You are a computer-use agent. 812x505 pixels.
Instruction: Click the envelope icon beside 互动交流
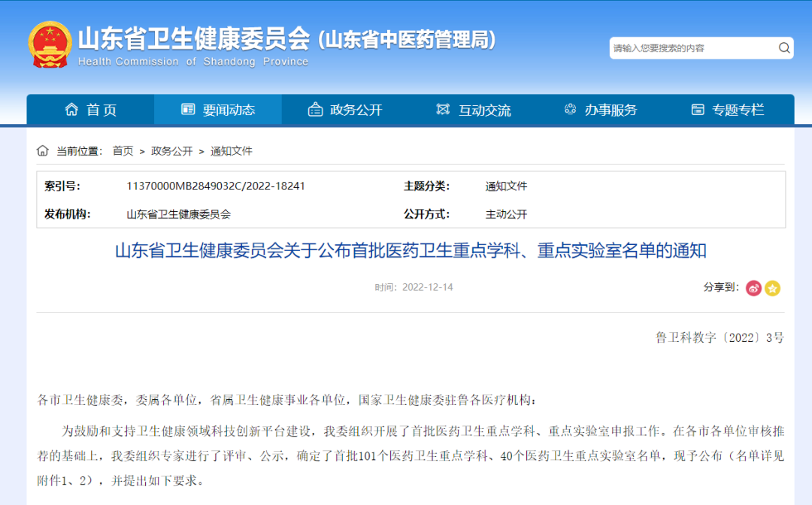coord(443,110)
